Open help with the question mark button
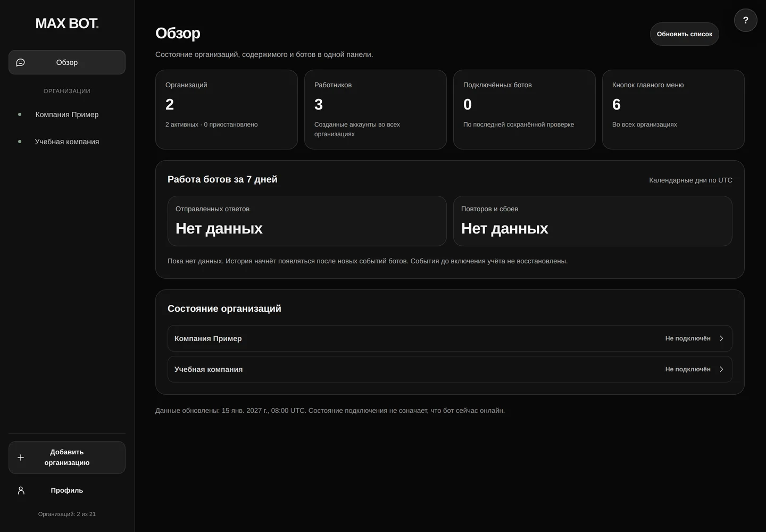 coord(746,20)
